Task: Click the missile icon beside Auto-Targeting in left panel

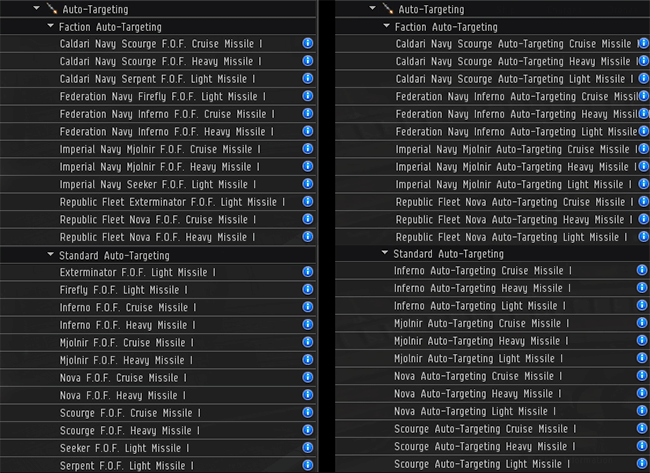Action: pyautogui.click(x=52, y=8)
